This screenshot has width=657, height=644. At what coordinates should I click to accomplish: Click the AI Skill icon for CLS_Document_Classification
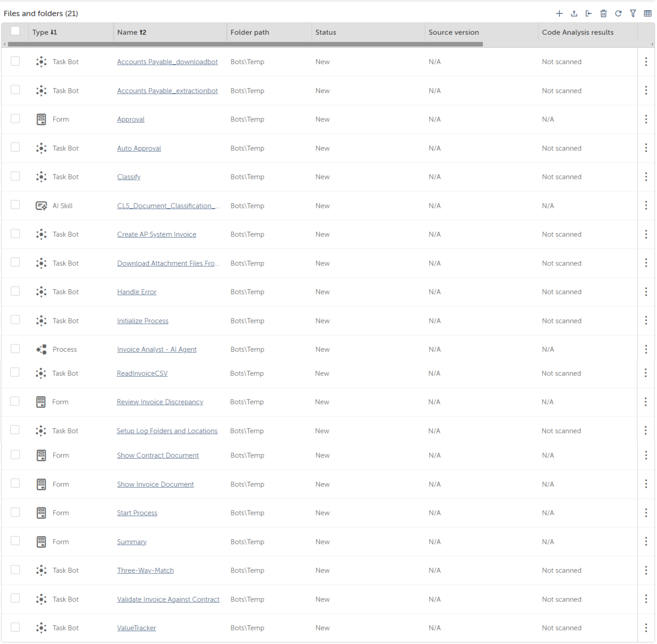(41, 206)
